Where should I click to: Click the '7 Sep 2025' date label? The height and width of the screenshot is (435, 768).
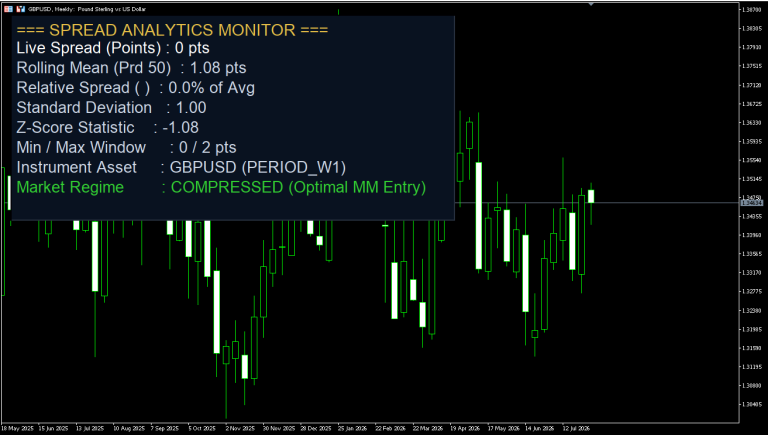pyautogui.click(x=165, y=428)
